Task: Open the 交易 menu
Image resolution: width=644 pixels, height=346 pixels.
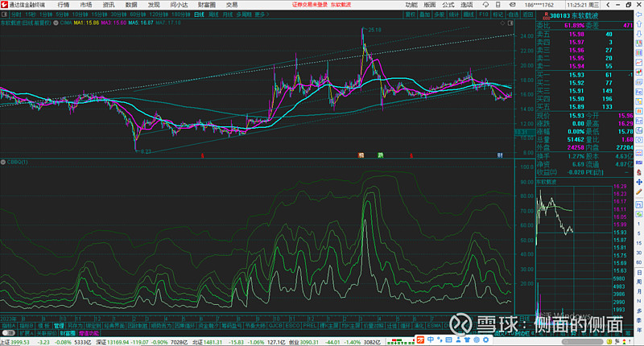Action: [232, 5]
